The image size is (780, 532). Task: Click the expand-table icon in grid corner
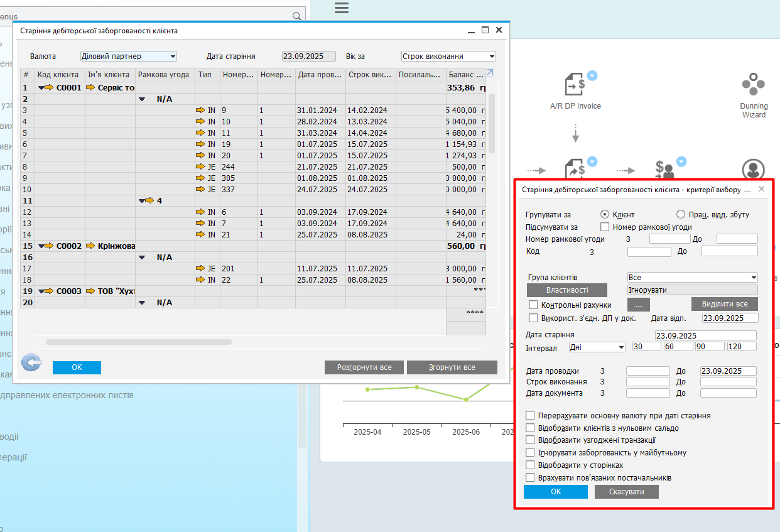click(x=490, y=73)
